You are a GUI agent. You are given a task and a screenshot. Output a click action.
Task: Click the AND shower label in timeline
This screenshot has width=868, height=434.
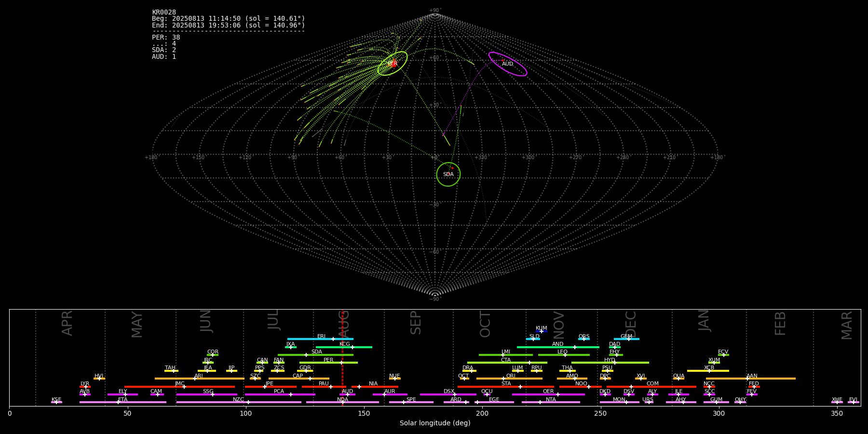pos(558,344)
